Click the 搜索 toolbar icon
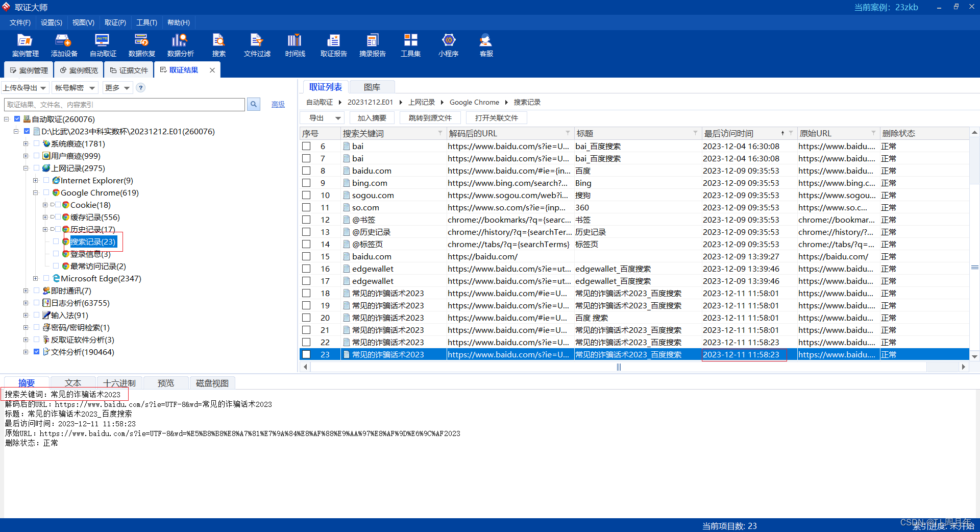This screenshot has height=532, width=980. [x=218, y=45]
